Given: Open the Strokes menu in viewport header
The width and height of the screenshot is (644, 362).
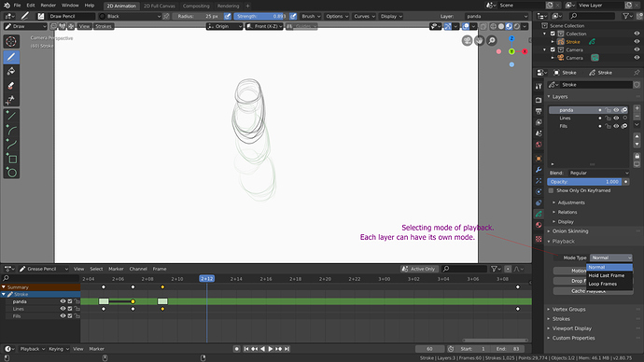Looking at the screenshot, I should click(x=104, y=26).
